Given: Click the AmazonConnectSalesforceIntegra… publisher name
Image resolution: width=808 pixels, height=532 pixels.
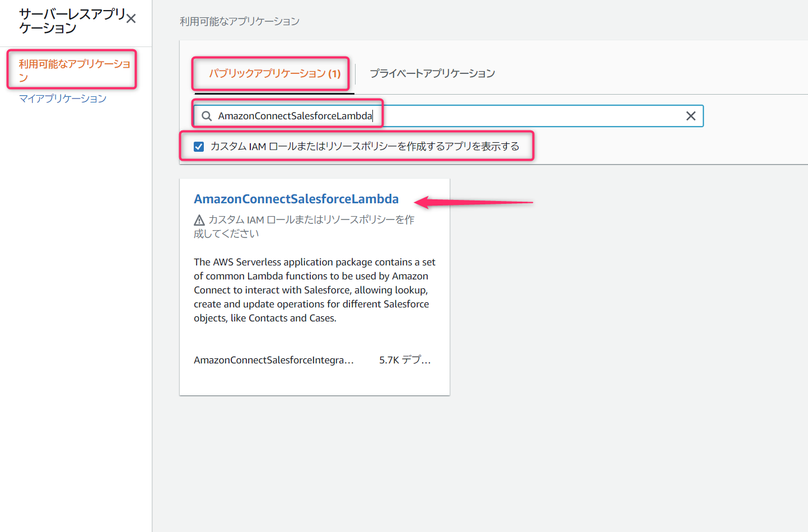Looking at the screenshot, I should point(274,360).
